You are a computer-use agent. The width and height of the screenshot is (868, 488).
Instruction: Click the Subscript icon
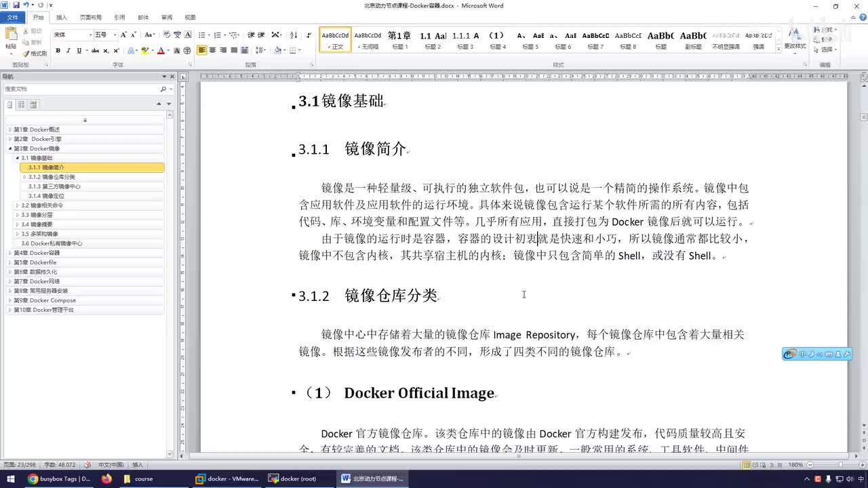tap(106, 51)
